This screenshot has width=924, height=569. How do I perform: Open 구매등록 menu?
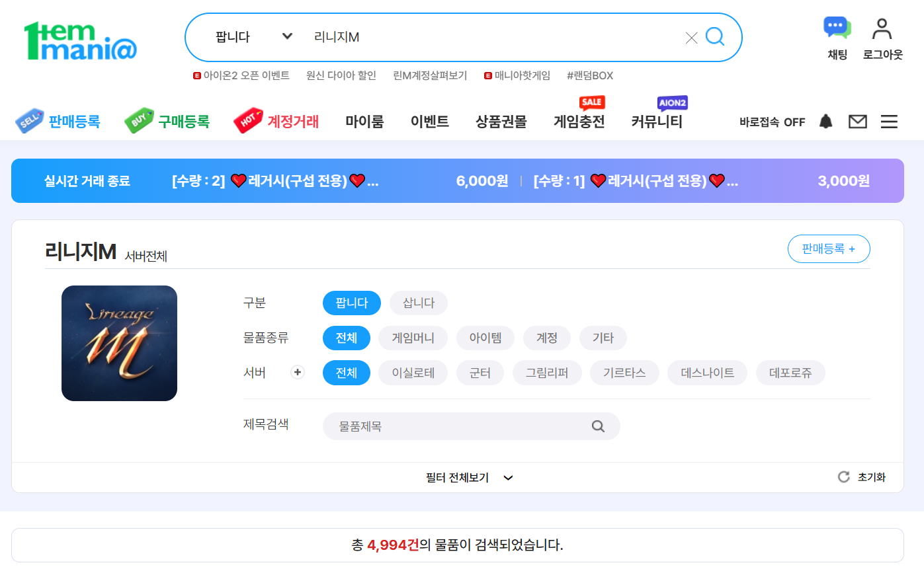(167, 122)
